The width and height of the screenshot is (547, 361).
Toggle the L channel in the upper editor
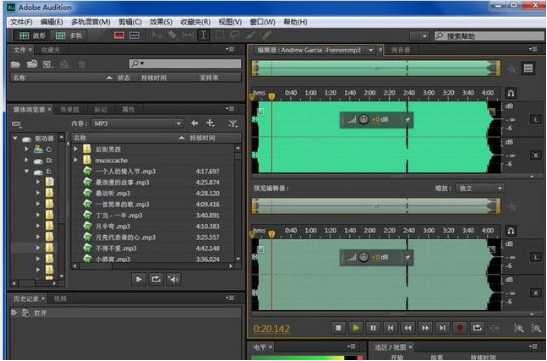[x=535, y=120]
